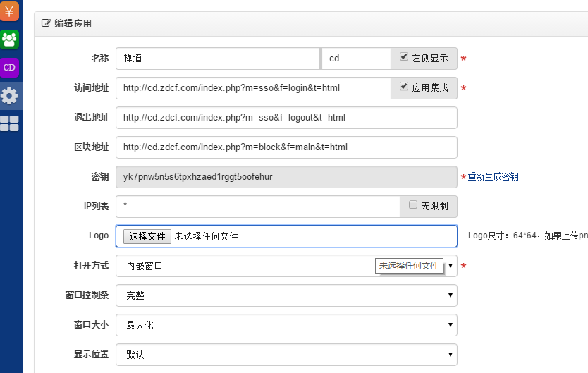Image resolution: width=588 pixels, height=373 pixels.
Task: Open the gear settings icon in sidebar
Action: (10, 96)
